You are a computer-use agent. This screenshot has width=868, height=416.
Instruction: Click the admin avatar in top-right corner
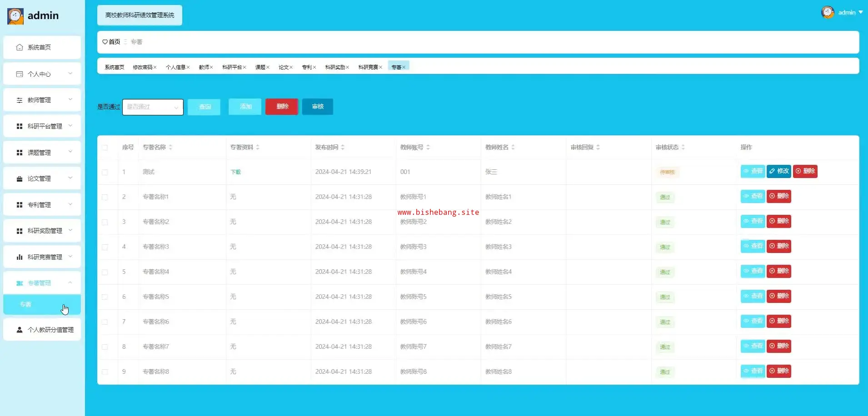(x=828, y=12)
